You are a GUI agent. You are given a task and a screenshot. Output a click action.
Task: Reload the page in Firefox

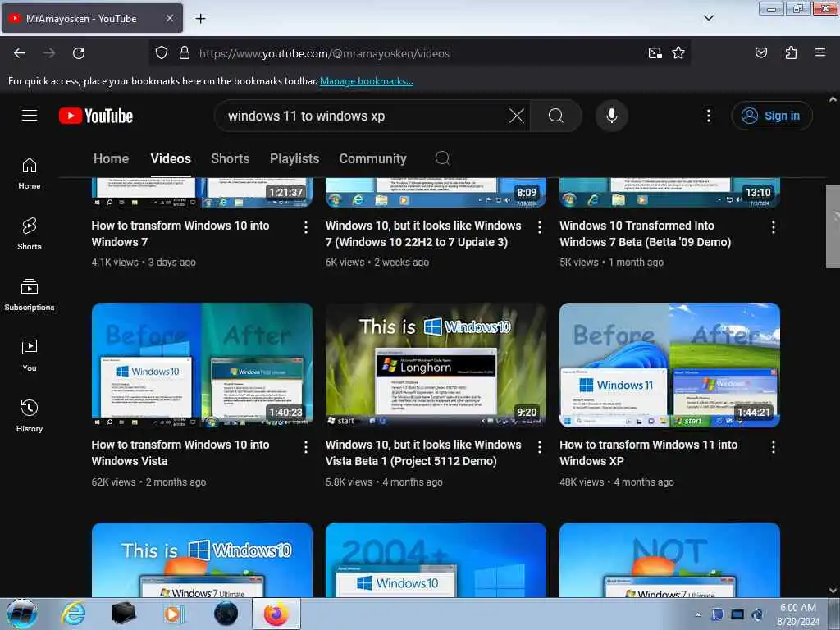click(79, 53)
